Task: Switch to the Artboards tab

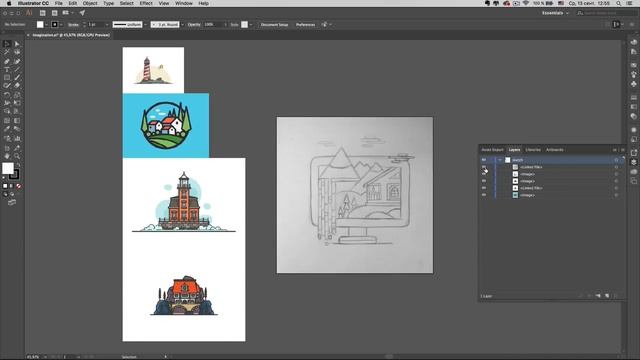Action: (x=555, y=150)
